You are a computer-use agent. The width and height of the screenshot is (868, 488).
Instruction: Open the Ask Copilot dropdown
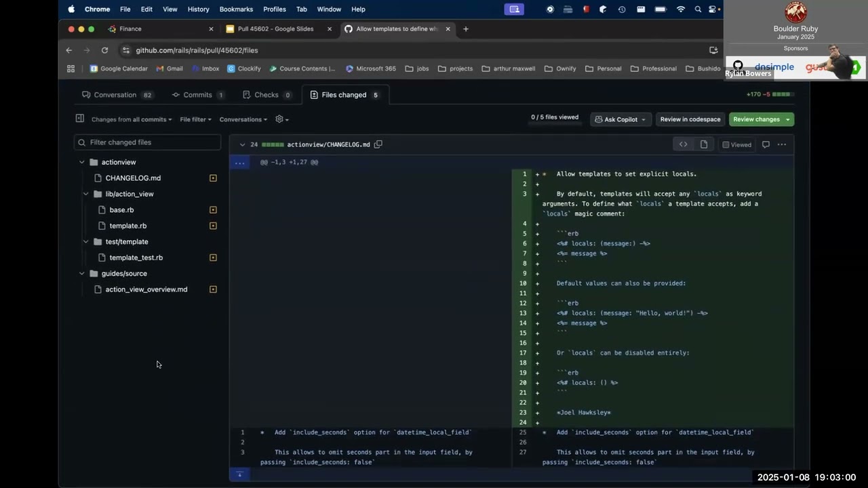621,119
